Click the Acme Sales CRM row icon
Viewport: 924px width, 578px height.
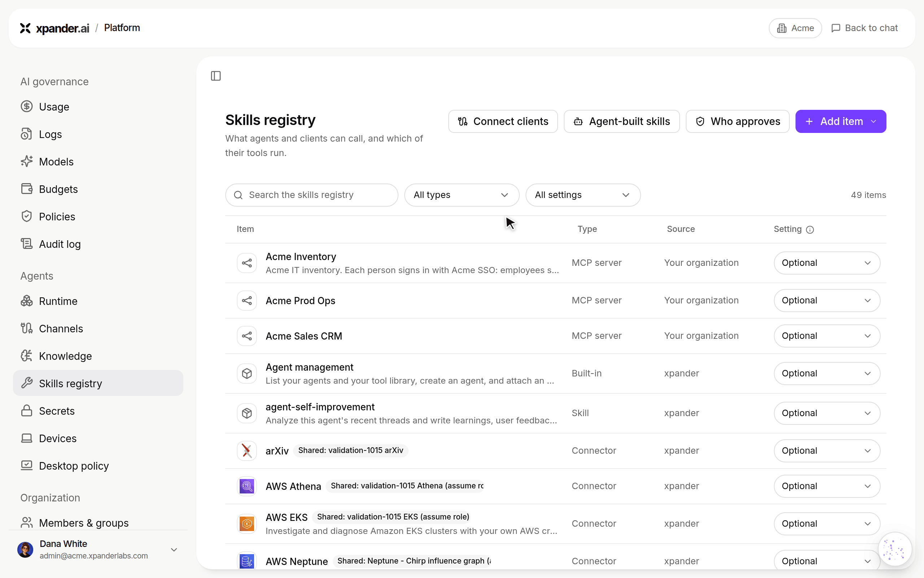(247, 336)
